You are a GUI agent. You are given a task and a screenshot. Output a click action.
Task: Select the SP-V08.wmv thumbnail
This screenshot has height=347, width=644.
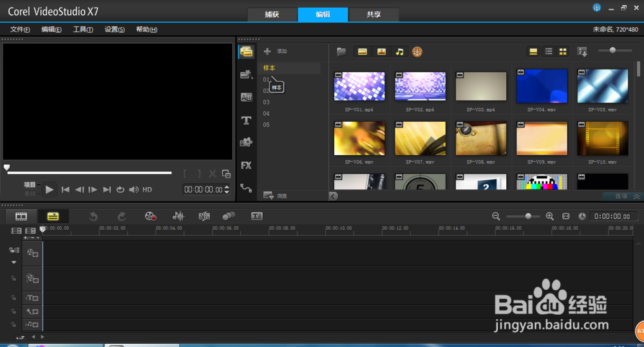(x=481, y=138)
